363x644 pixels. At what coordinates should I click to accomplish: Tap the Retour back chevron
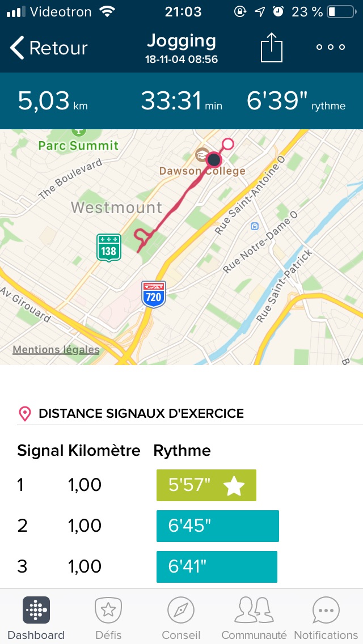point(18,48)
